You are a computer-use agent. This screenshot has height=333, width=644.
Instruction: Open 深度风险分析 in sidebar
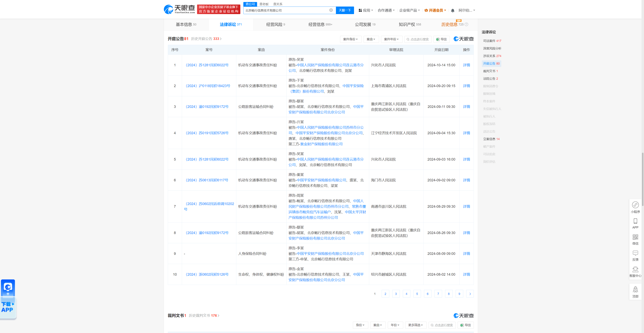(x=492, y=48)
